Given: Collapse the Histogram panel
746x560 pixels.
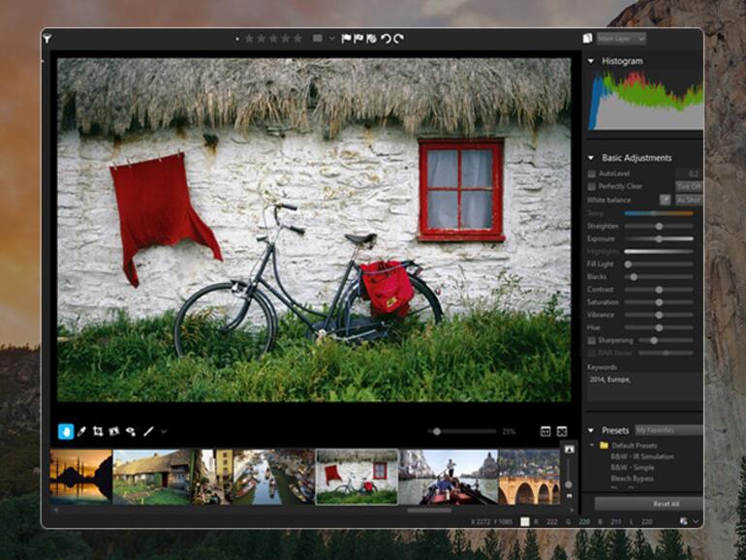Looking at the screenshot, I should tap(591, 61).
